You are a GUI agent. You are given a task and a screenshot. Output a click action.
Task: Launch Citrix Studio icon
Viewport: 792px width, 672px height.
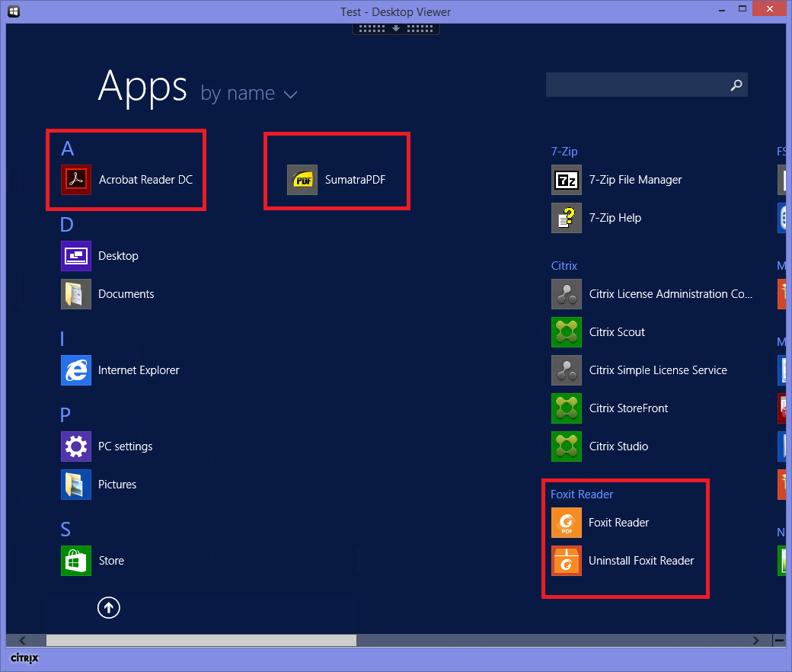point(567,446)
